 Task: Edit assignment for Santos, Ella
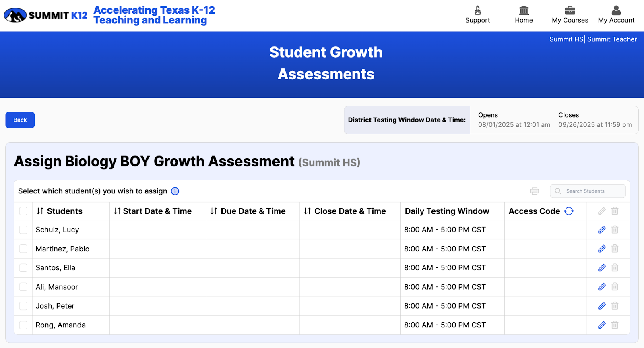pyautogui.click(x=602, y=268)
